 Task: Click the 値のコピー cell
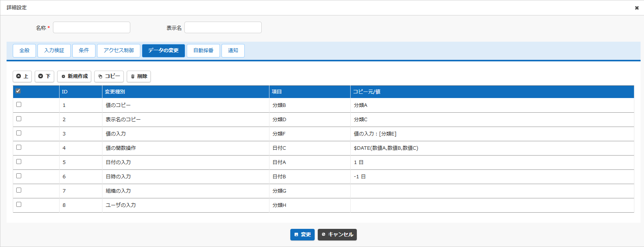(186, 105)
